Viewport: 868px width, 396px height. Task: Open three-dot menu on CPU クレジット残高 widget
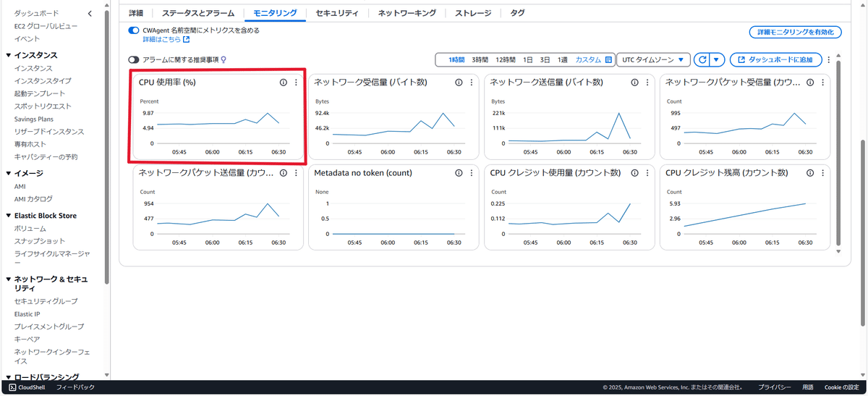[x=823, y=173]
